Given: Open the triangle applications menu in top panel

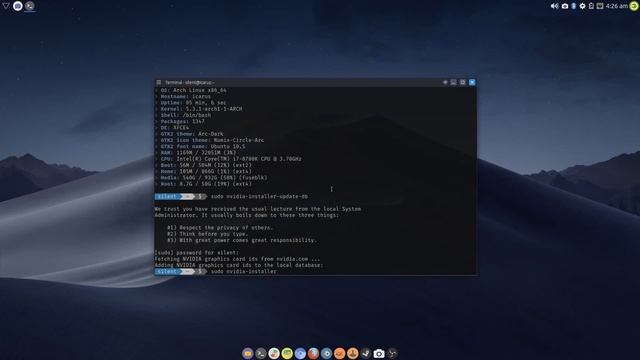Looking at the screenshot, I should 6,6.
